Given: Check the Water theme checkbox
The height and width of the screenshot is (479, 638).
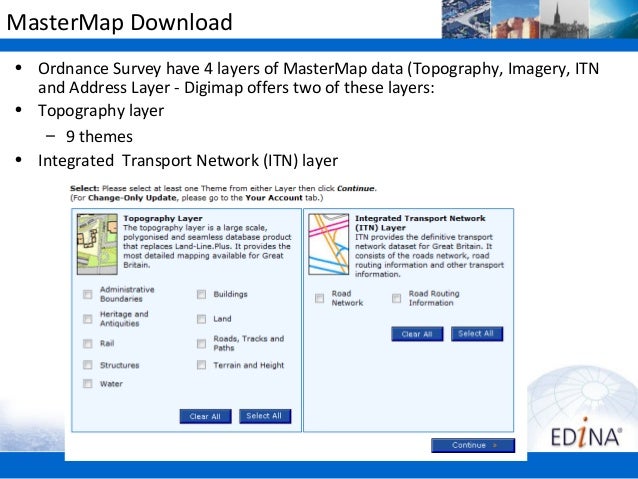Looking at the screenshot, I should pyautogui.click(x=87, y=383).
